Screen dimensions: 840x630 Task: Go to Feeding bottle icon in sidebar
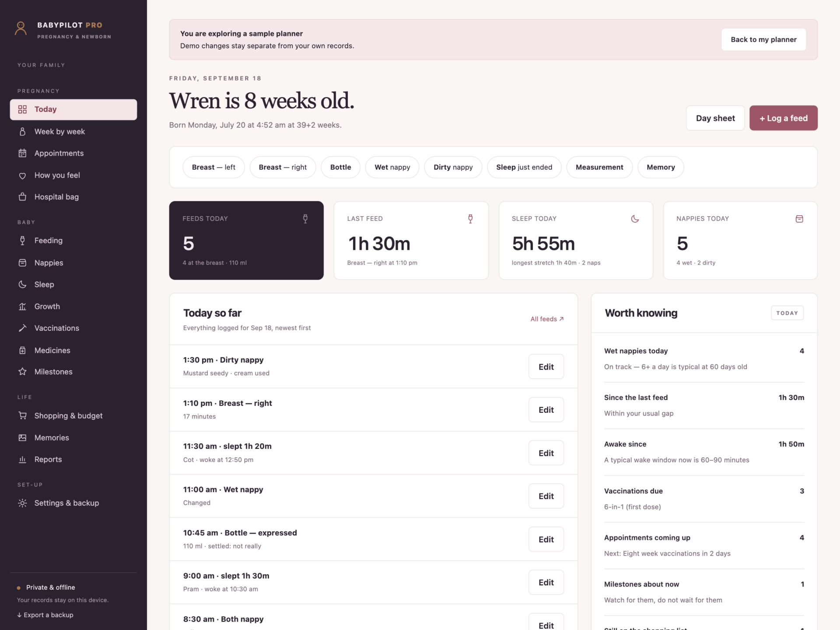pyautogui.click(x=22, y=241)
